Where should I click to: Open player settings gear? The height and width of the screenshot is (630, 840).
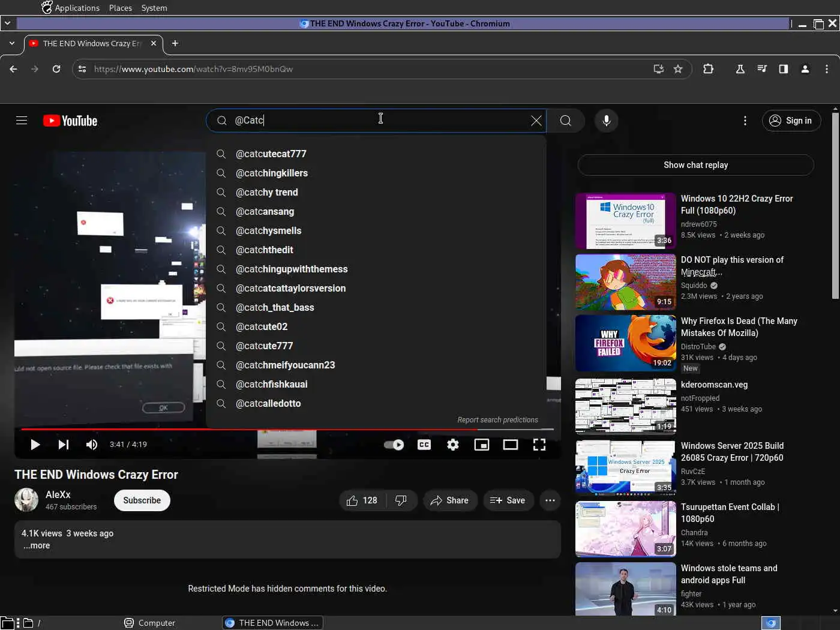click(x=453, y=445)
